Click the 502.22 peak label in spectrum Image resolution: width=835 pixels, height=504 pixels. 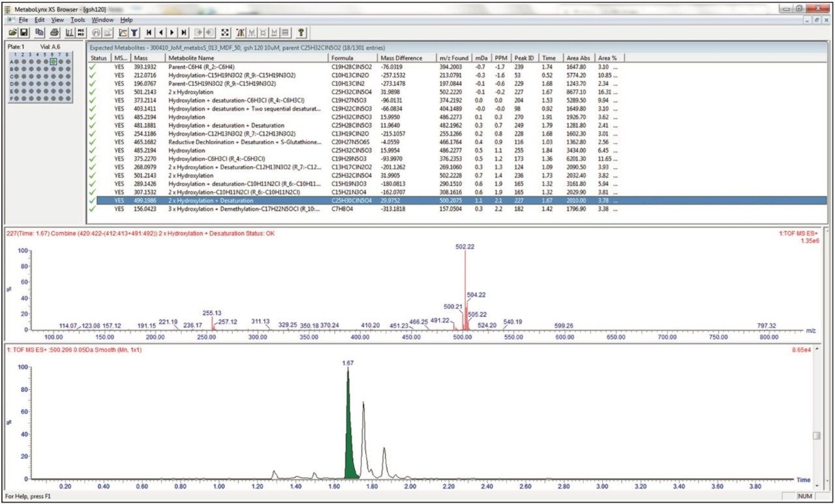pyautogui.click(x=464, y=247)
